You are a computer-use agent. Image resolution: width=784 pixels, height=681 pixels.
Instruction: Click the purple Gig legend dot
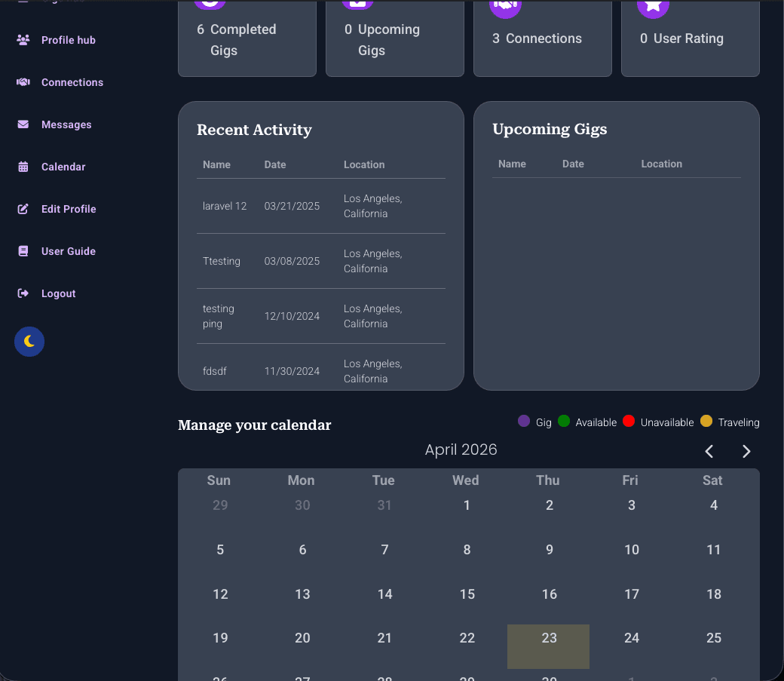(524, 422)
